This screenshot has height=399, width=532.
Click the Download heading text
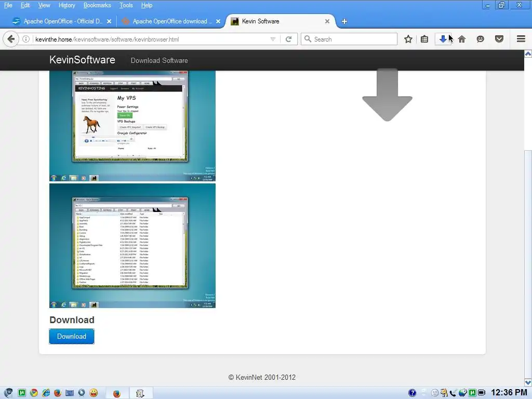tap(72, 320)
